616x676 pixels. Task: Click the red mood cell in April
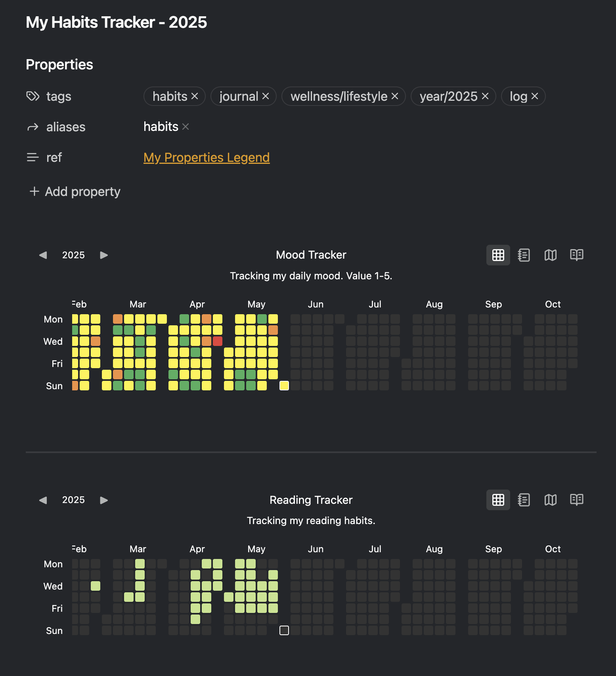pos(218,341)
